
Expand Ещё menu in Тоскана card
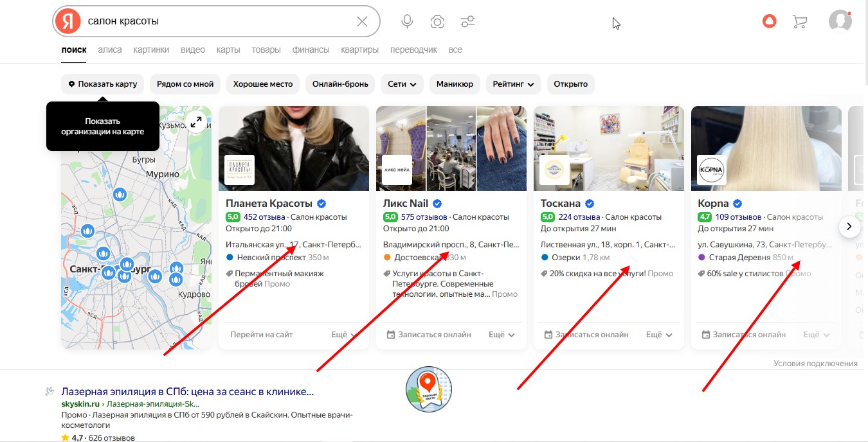659,335
